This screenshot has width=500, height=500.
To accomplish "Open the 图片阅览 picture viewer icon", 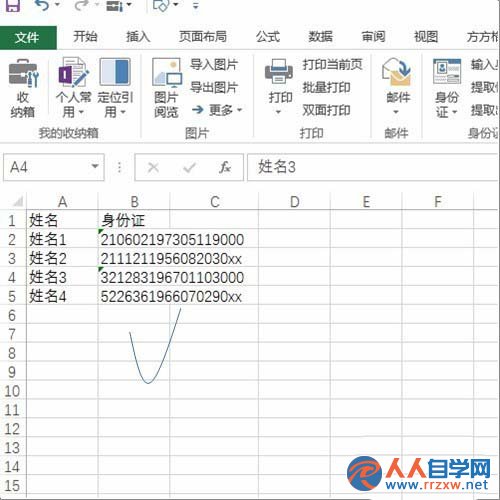I will 167,72.
